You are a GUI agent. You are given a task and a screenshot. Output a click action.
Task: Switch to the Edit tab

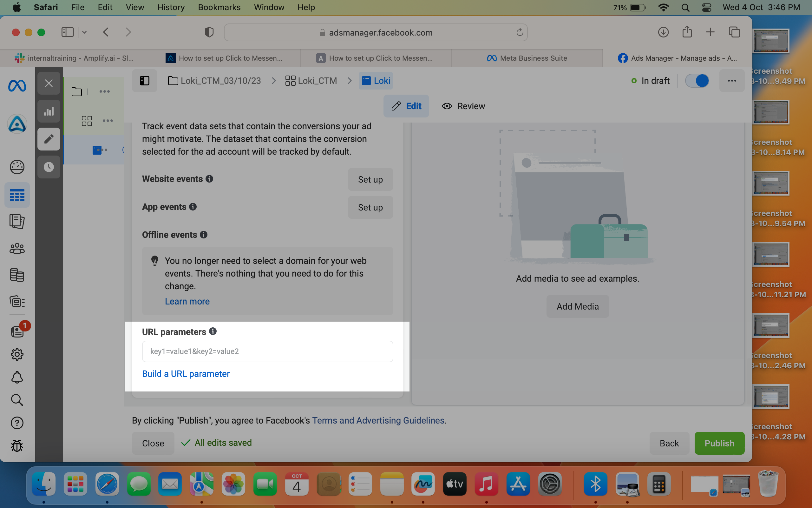coord(406,106)
